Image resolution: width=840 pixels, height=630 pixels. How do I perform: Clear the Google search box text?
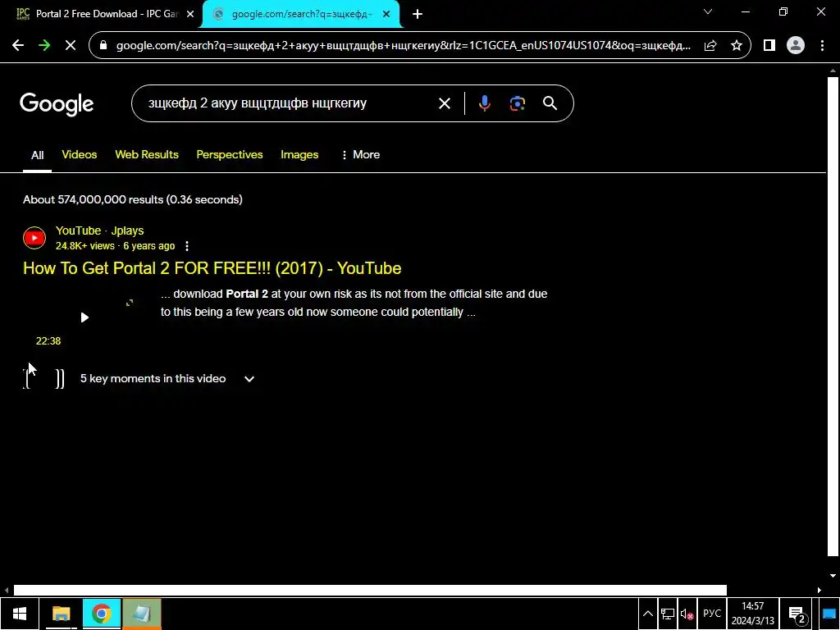point(445,103)
